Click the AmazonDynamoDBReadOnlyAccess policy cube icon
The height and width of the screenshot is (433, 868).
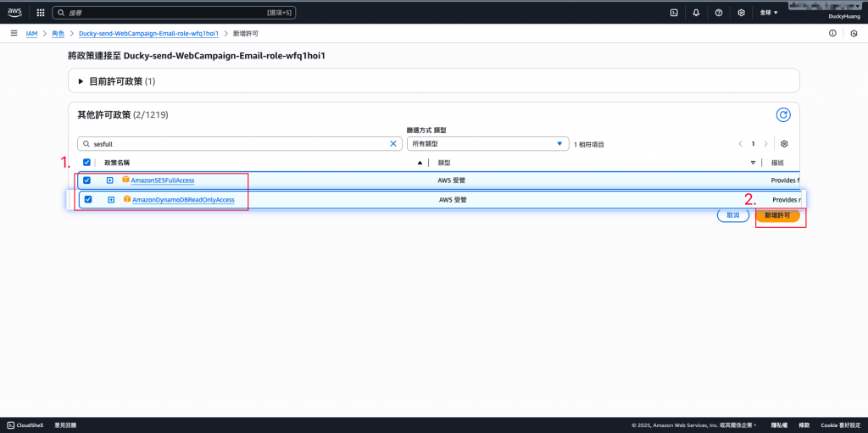click(x=127, y=199)
